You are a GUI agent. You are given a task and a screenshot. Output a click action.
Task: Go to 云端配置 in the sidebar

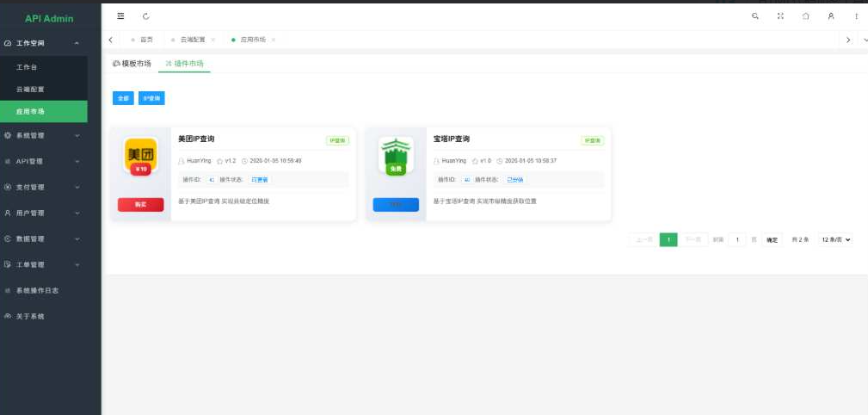coord(44,90)
